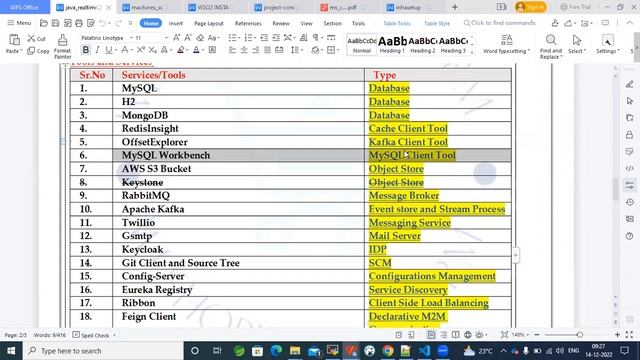This screenshot has width=640, height=360.
Task: Show paragraph marks icon
Action: [316, 38]
